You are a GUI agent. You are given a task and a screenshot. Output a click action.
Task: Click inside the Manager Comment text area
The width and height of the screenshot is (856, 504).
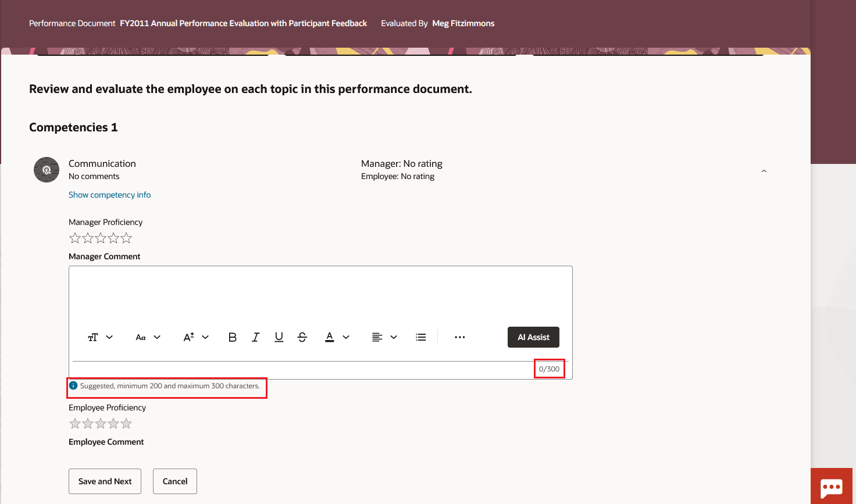pos(320,294)
